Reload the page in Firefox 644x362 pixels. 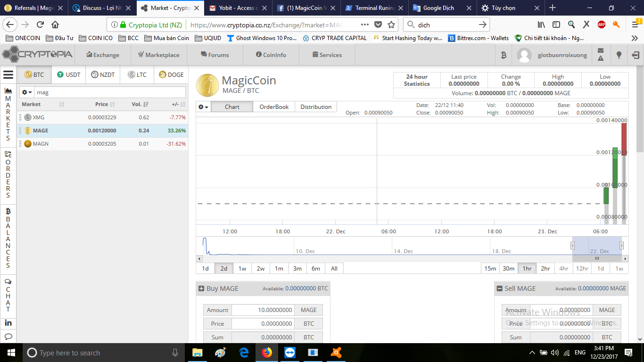(40, 25)
